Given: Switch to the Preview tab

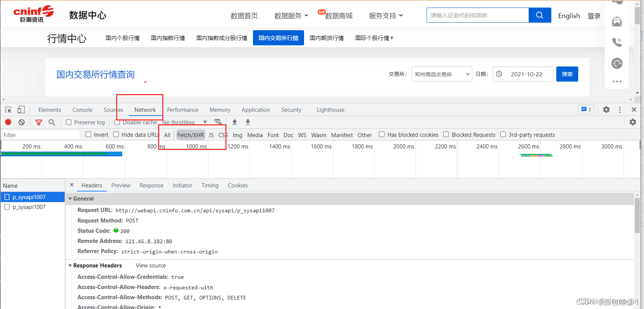Looking at the screenshot, I should click(121, 185).
